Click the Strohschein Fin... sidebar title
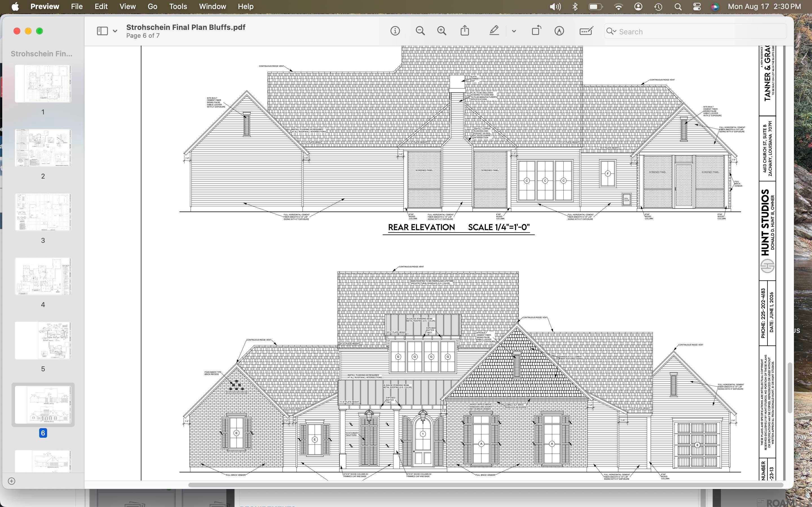 41,54
